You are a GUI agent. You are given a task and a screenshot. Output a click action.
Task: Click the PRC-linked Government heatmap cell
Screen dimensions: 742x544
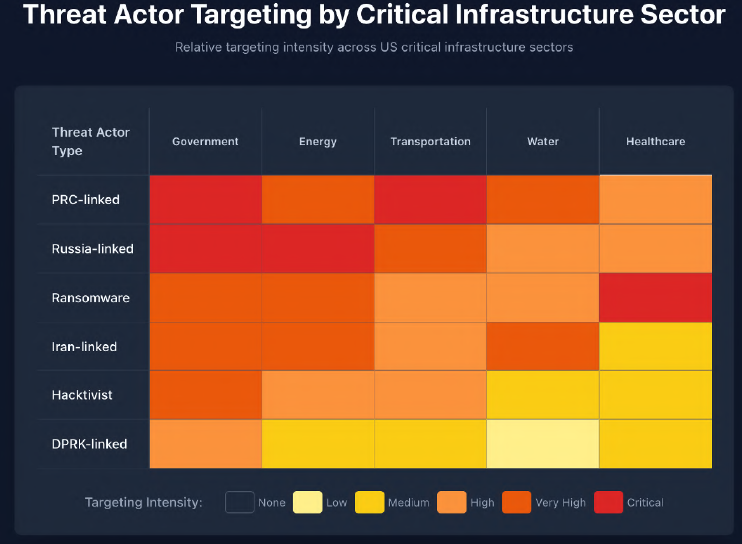205,200
